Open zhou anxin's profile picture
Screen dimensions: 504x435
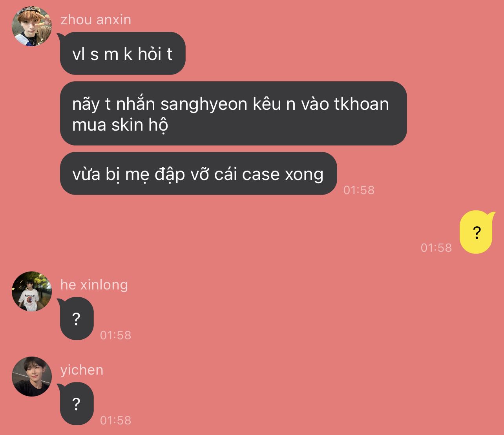[32, 26]
